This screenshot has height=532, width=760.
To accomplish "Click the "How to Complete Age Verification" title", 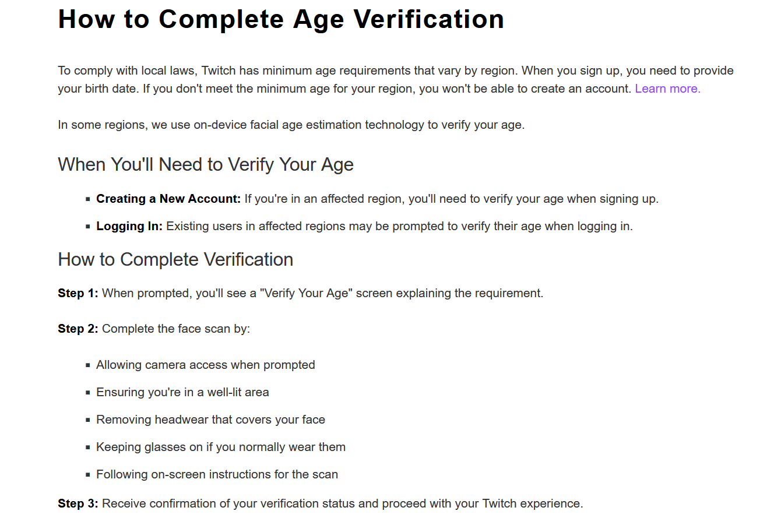I will pyautogui.click(x=281, y=19).
